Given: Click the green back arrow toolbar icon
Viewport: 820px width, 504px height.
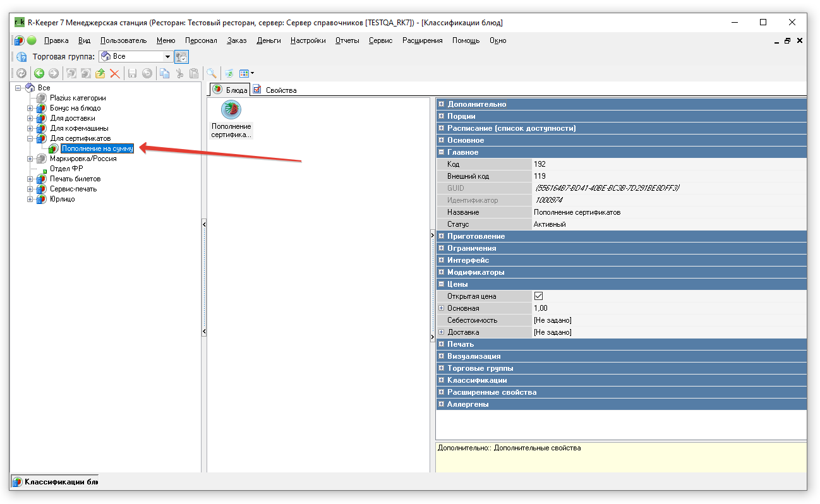Looking at the screenshot, I should (39, 73).
